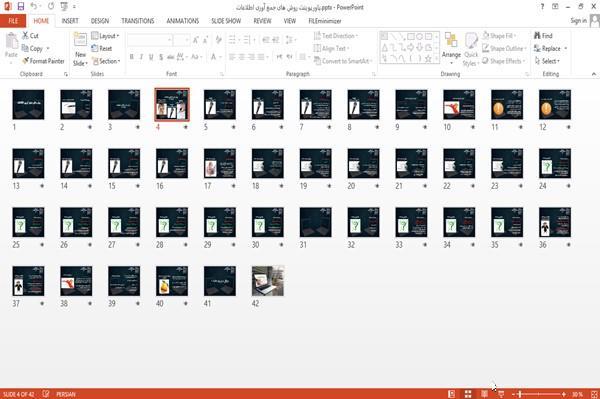This screenshot has width=600, height=399.
Task: Click the Copy icon in Clipboard group
Action: pos(25,48)
